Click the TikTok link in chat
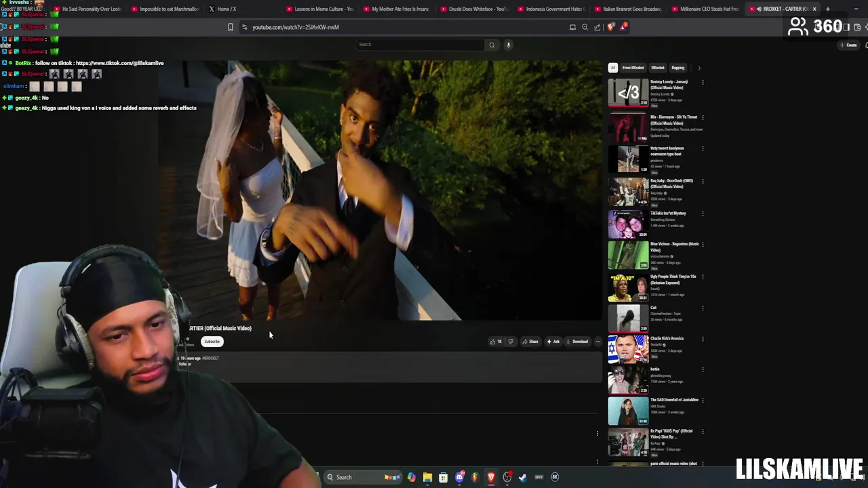This screenshot has height=488, width=868. pyautogui.click(x=119, y=63)
